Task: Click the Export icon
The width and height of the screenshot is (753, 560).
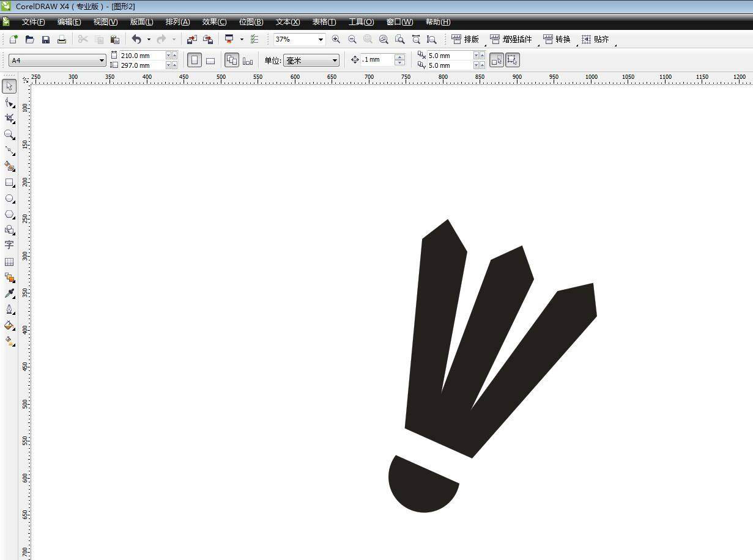Action: coord(207,39)
